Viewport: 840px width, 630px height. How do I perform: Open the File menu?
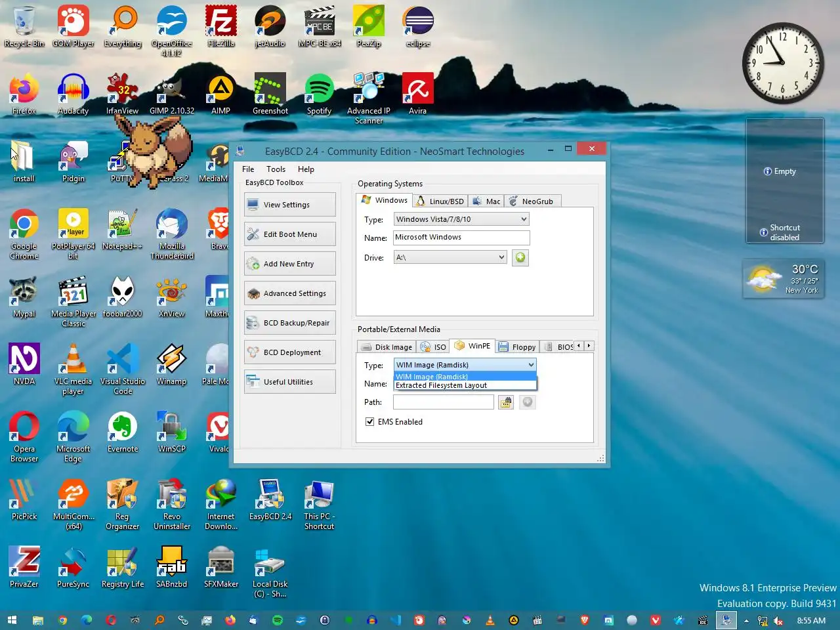[x=248, y=169]
